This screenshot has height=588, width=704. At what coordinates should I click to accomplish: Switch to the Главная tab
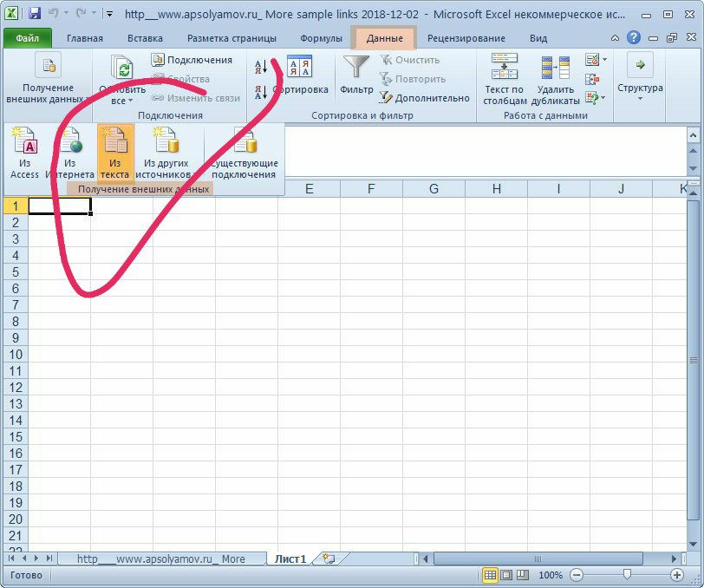click(x=85, y=39)
